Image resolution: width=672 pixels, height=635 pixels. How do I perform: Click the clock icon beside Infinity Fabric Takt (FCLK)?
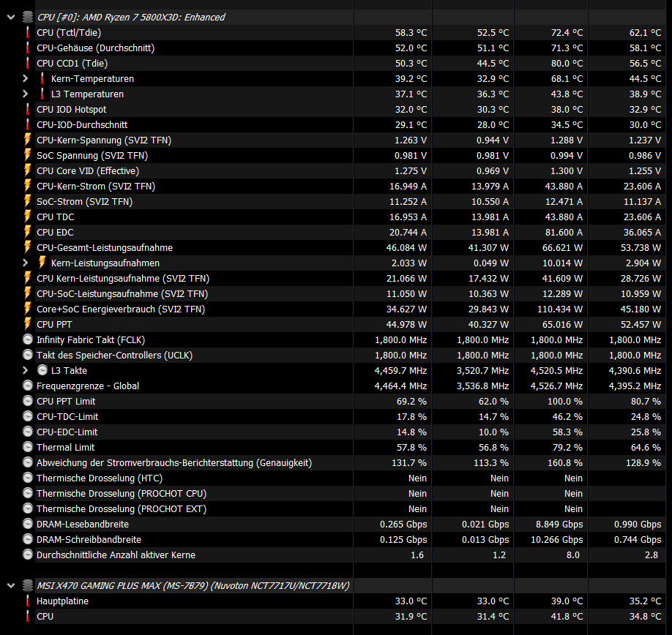28,339
